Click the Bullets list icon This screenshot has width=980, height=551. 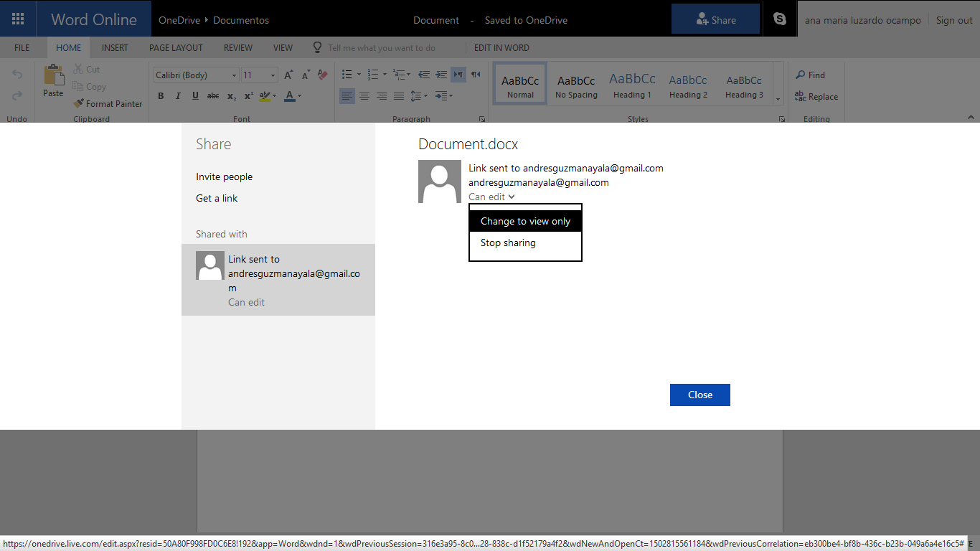pyautogui.click(x=347, y=75)
